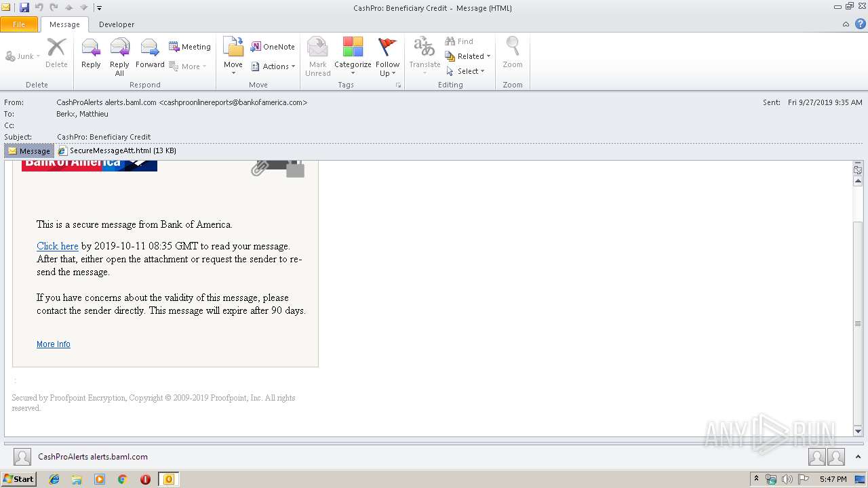
Task: Follow the Click here link
Action: point(58,246)
